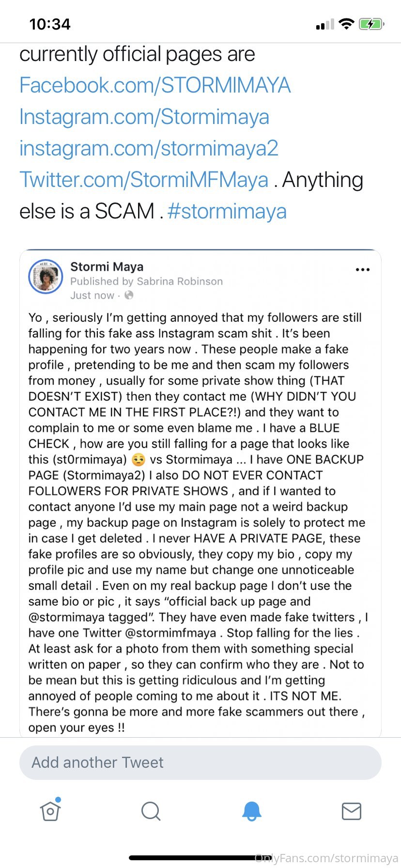The height and width of the screenshot is (868, 401).
Task: Open the Search magnifier tab
Action: click(x=151, y=811)
